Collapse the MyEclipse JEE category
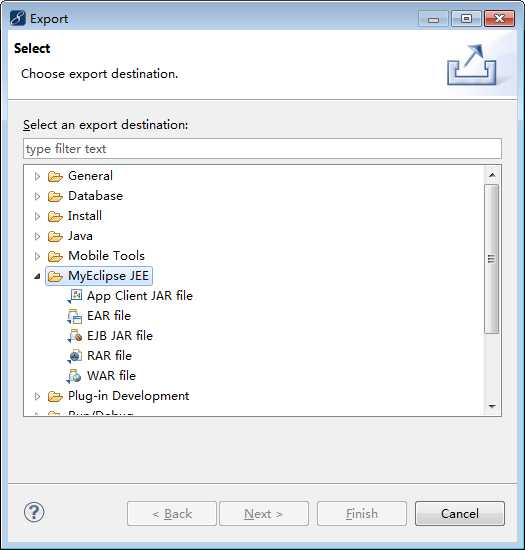 37,276
